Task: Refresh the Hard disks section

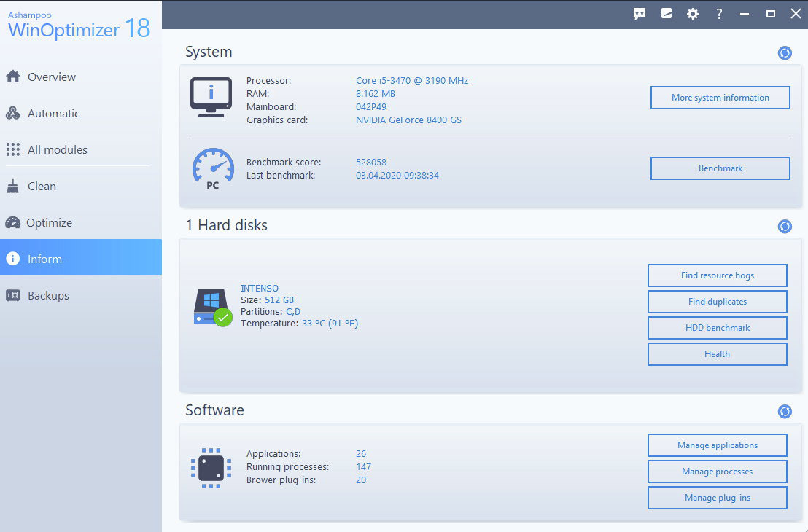Action: (784, 227)
